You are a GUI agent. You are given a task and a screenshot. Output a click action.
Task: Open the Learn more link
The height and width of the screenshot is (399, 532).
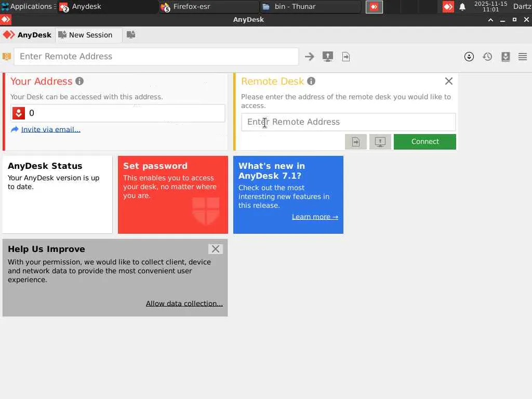tap(315, 217)
